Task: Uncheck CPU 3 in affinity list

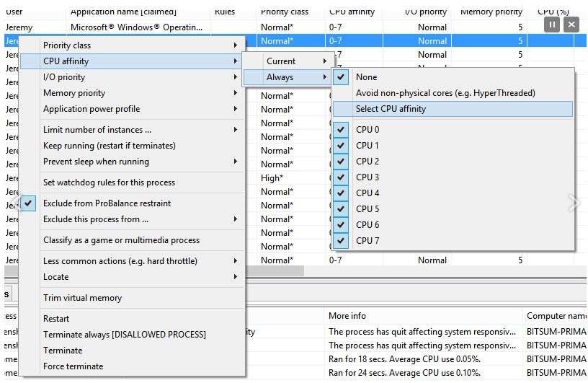Action: [x=341, y=177]
